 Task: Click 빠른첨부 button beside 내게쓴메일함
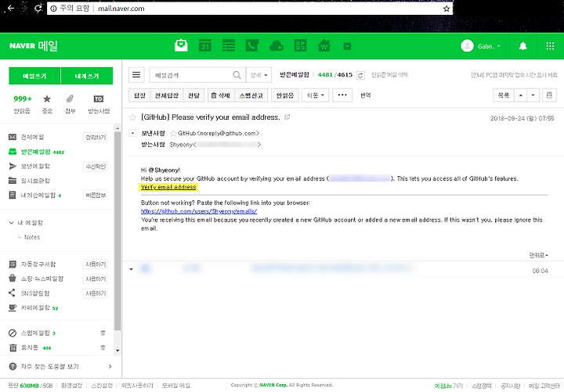(x=96, y=195)
